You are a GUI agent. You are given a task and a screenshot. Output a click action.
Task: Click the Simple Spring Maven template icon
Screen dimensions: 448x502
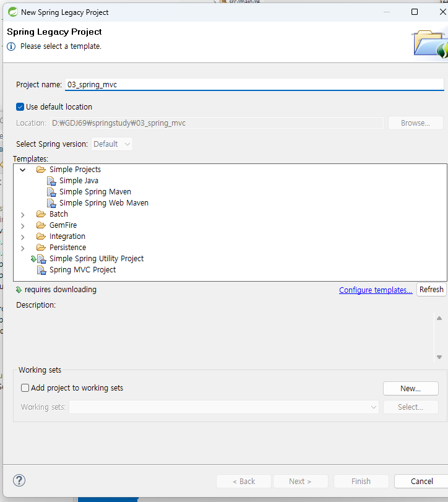tap(51, 192)
